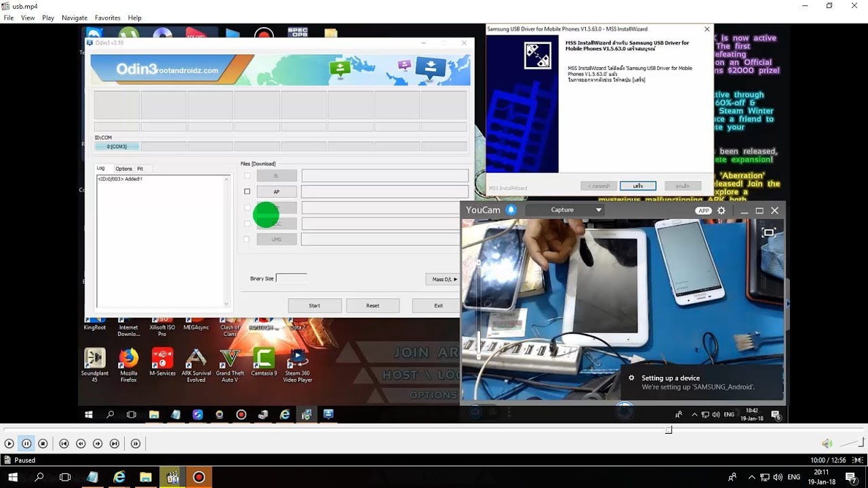Viewport: 868px width, 488px height.
Task: Select the Log tab in Odin3
Action: point(101,168)
